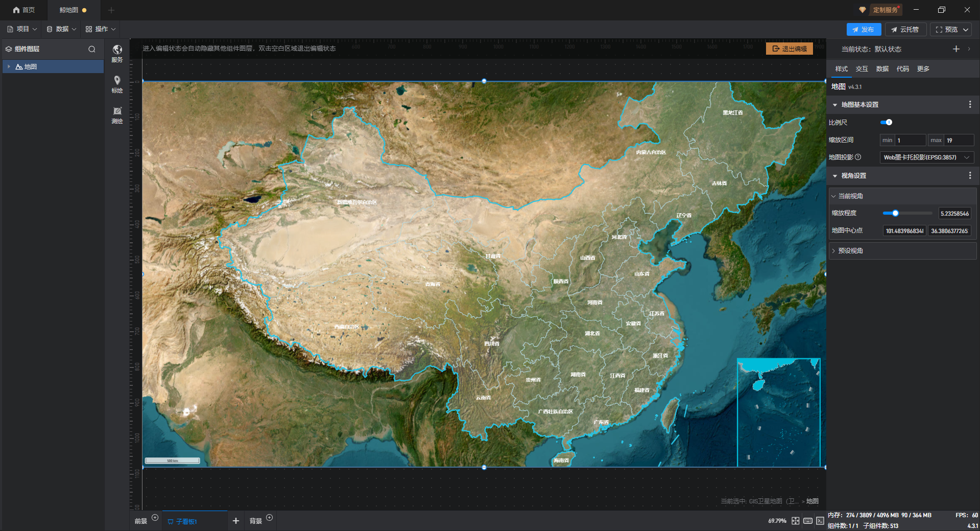Click the 云托管 cloud hosting button

905,30
